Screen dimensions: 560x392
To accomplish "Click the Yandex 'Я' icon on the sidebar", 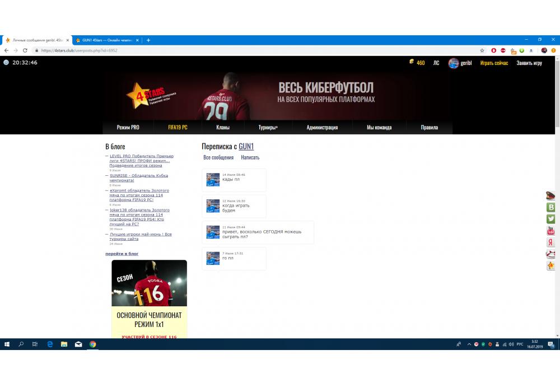I will pyautogui.click(x=550, y=242).
